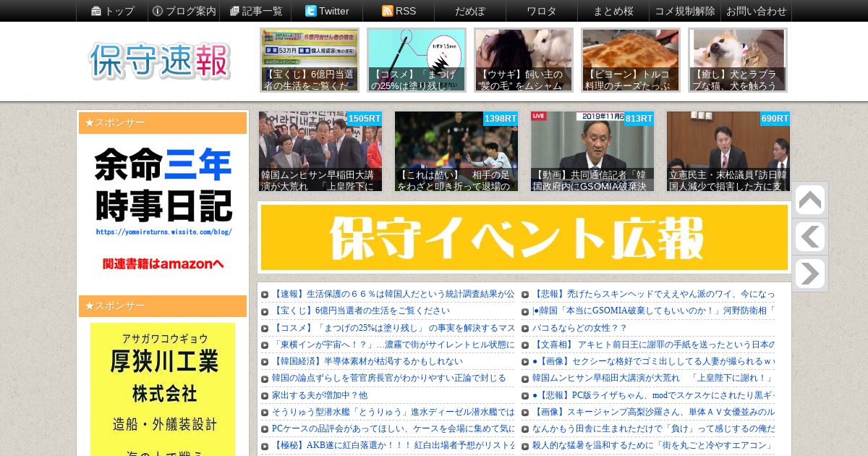Open 【画像】スキージャンプ高梨沙羅 headline

click(x=653, y=412)
